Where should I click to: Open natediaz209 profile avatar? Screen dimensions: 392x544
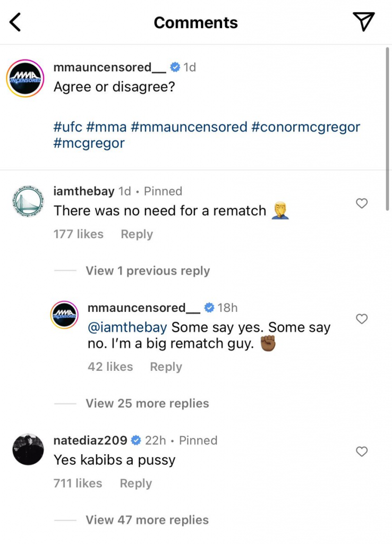tap(28, 449)
